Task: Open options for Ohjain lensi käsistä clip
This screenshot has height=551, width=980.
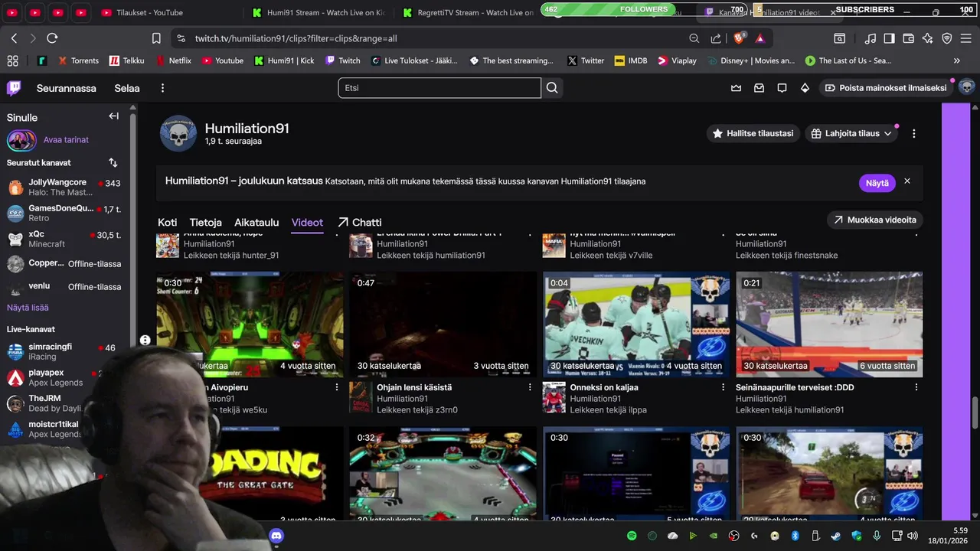Action: pos(530,387)
